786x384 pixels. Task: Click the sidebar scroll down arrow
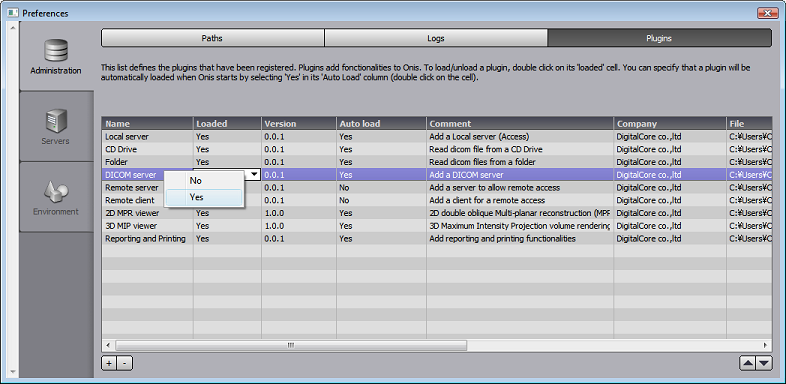point(13,372)
